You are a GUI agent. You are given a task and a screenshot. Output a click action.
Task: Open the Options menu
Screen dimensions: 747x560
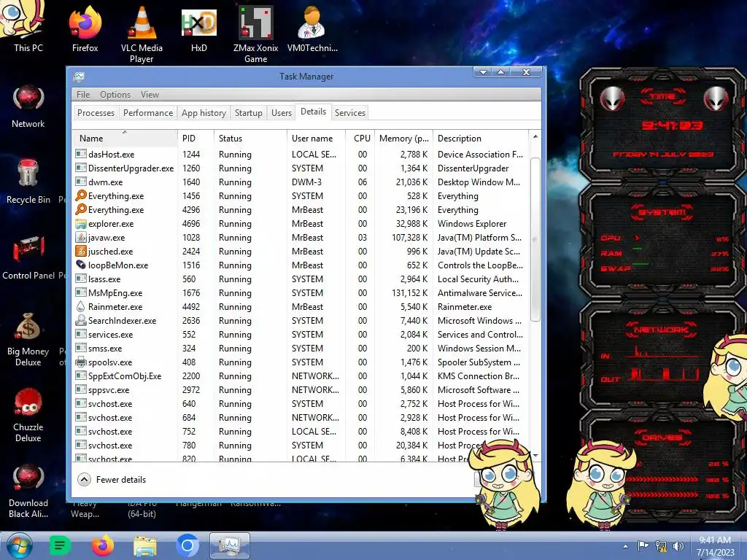115,94
